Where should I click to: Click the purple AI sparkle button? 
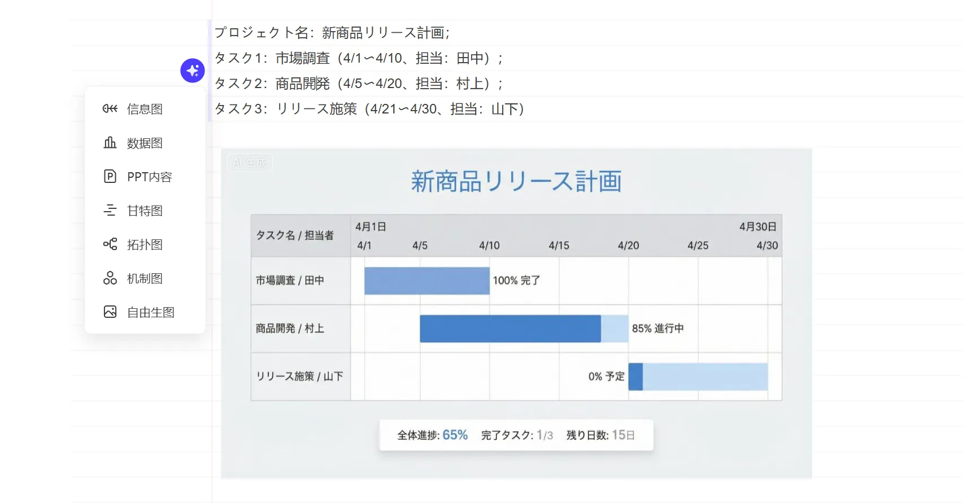[192, 71]
